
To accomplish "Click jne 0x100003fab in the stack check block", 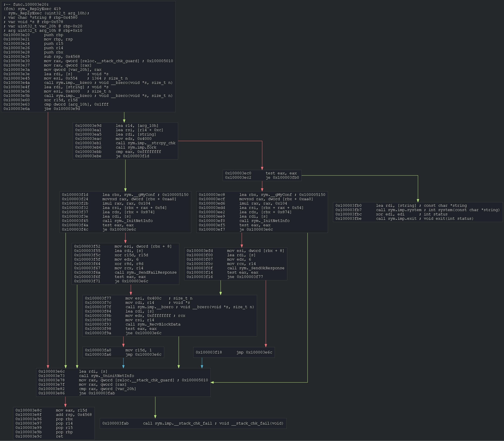I will pyautogui.click(x=97, y=393).
